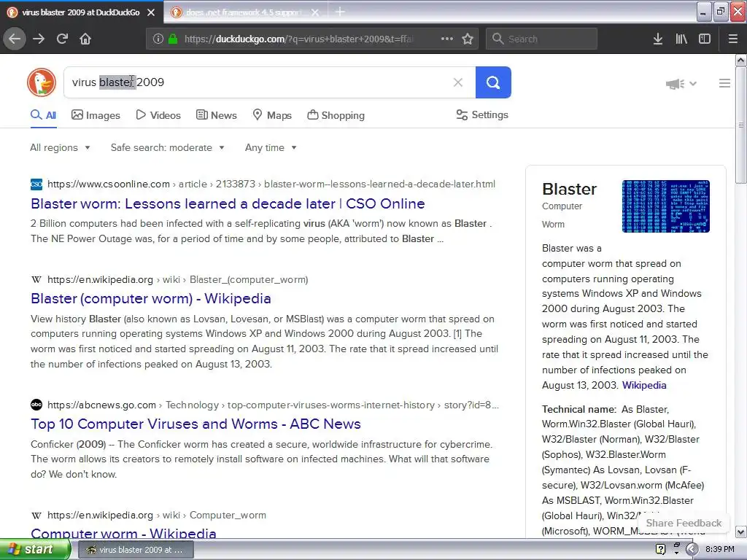747x560 pixels.
Task: Click the en.wikipedia.org Blaster URL breadcrumb
Action: [178, 279]
